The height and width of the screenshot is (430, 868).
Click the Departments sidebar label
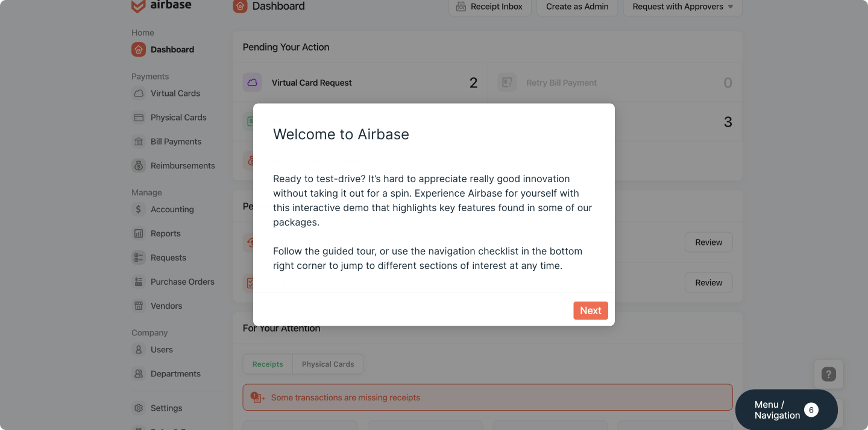coord(175,374)
